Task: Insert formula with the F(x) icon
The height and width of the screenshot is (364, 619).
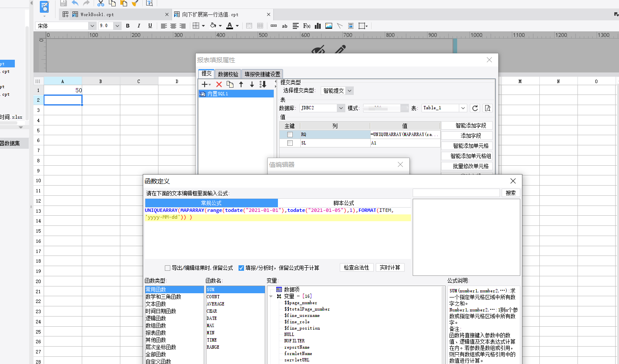Action: coord(307,26)
